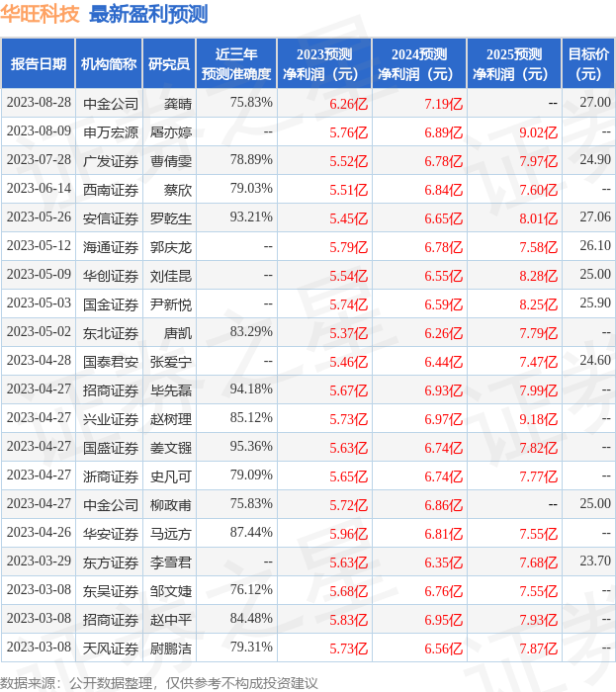Click target price 27.06
The width and height of the screenshot is (616, 692).
[x=595, y=216]
